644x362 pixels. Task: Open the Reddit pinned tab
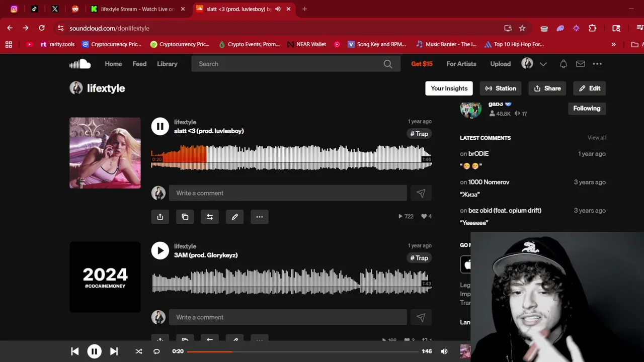pyautogui.click(x=75, y=9)
